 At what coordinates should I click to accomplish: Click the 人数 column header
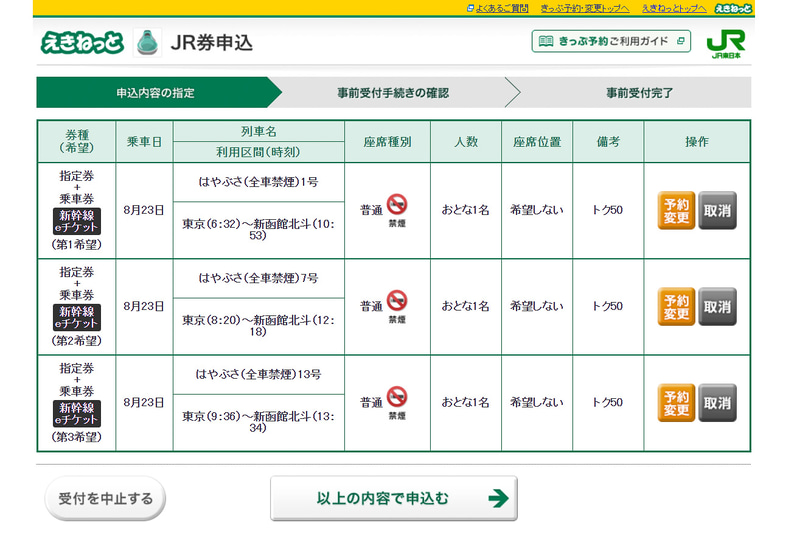click(466, 142)
